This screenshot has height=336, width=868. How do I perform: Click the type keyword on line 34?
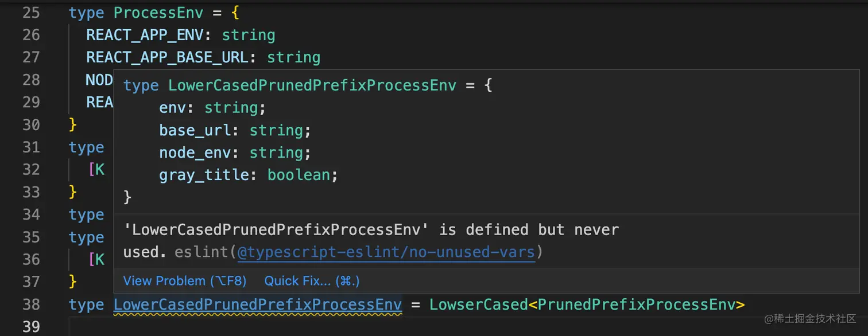tap(86, 214)
